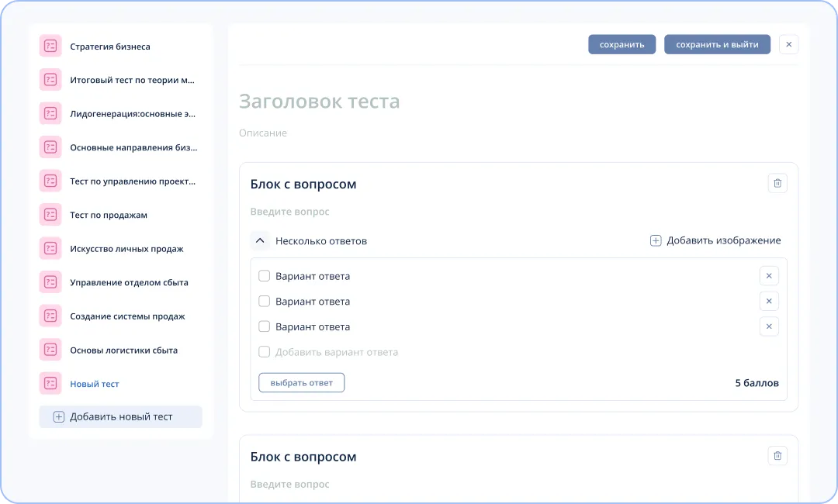Click Введите вопрос field in first block
838x504 pixels.
pos(289,212)
